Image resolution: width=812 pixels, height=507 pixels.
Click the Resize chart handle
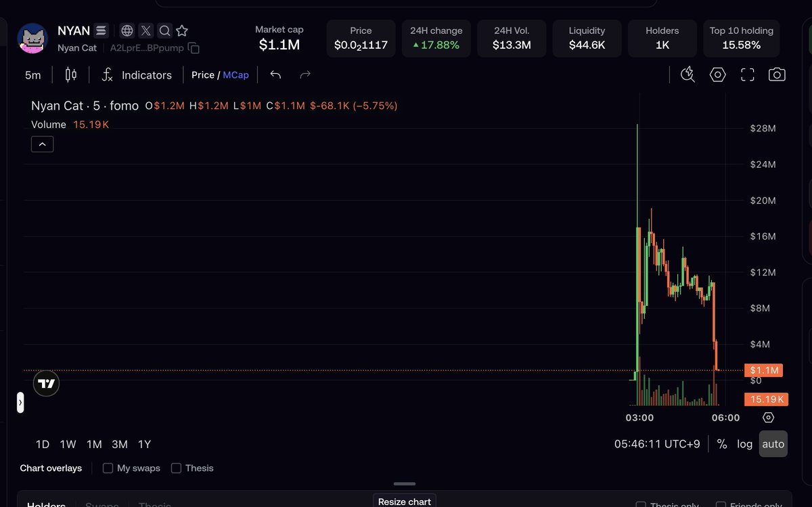point(405,484)
